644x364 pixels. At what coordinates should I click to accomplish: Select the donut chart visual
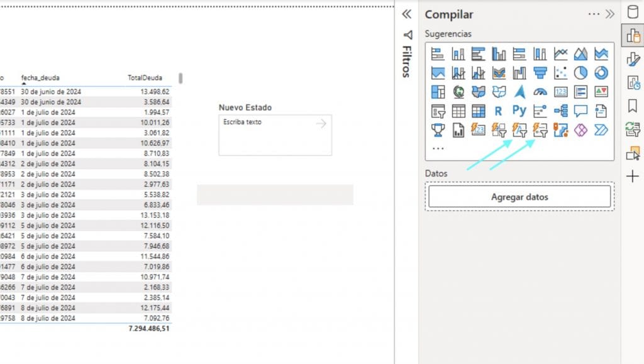click(601, 73)
